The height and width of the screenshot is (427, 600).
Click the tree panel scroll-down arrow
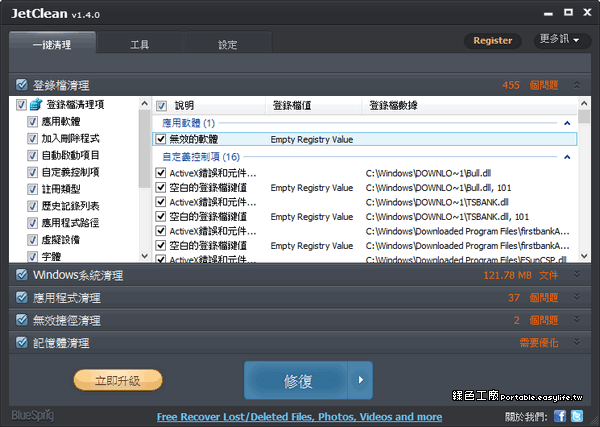point(145,256)
